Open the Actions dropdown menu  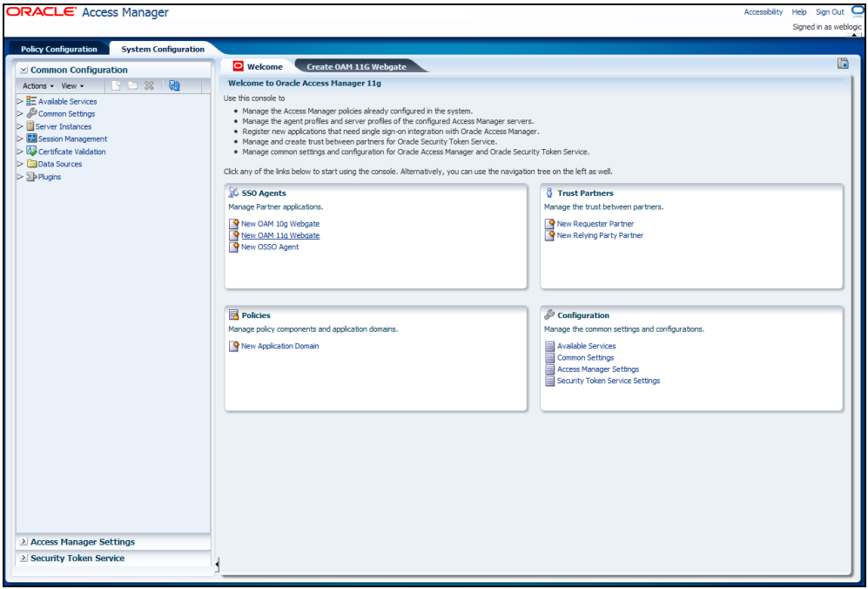(x=38, y=86)
